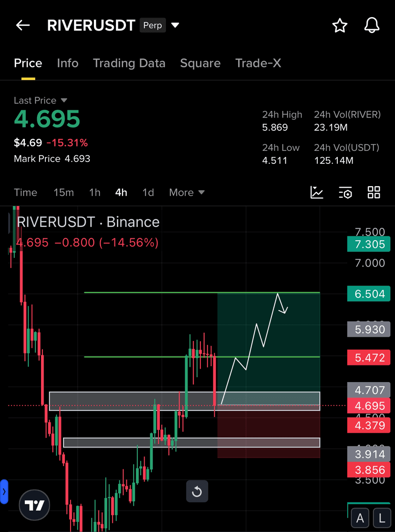
Task: Click the TradingView logo badge
Action: (x=34, y=506)
